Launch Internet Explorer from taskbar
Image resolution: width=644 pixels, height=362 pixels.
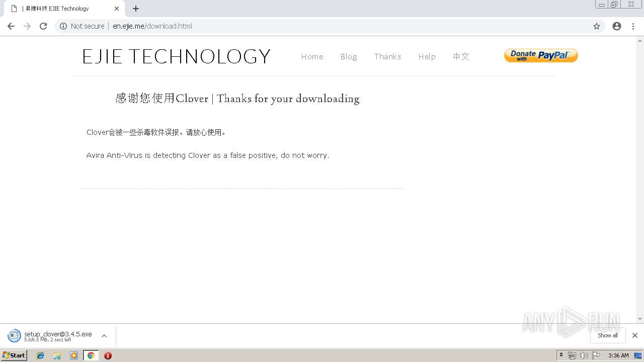click(x=40, y=355)
